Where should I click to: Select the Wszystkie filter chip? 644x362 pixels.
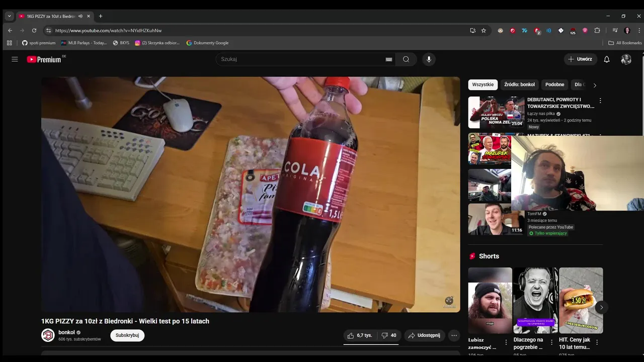click(x=483, y=84)
